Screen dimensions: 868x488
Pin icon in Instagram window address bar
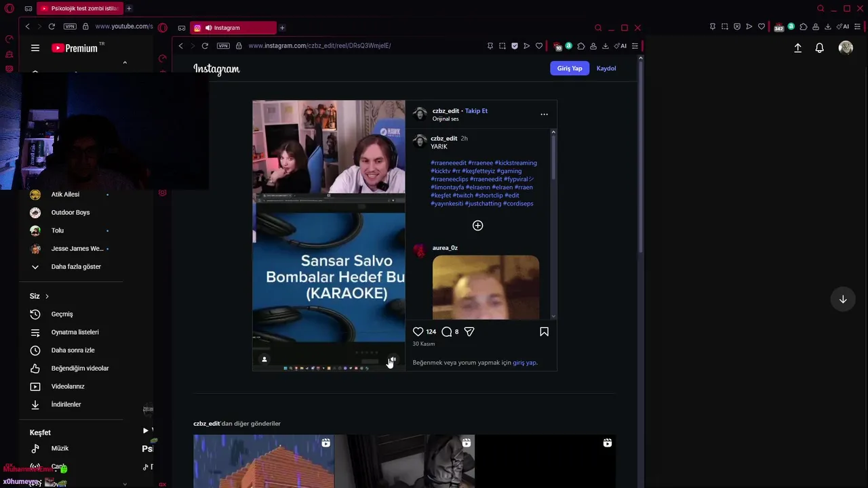490,46
